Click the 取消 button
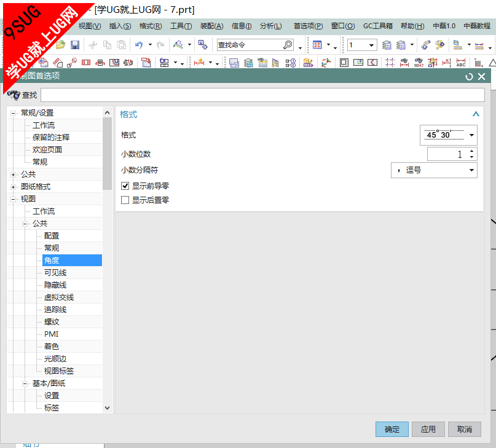The image size is (496, 448). point(465,430)
